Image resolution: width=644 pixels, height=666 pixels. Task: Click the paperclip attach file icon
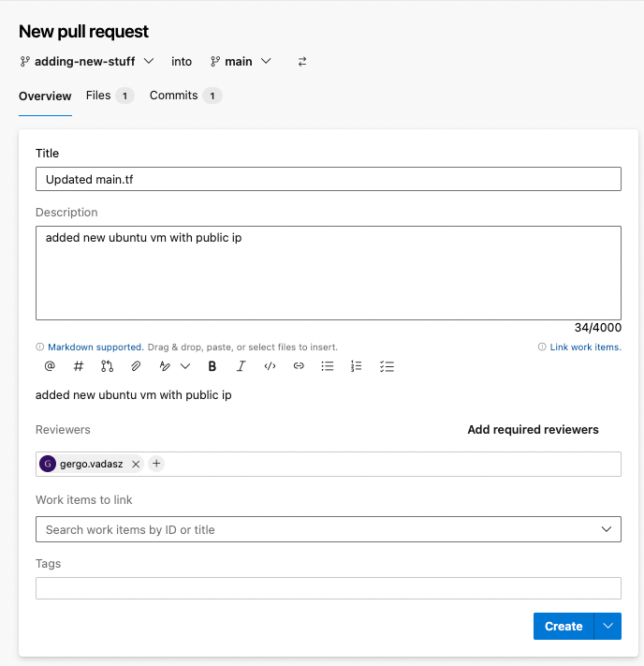[136, 366]
